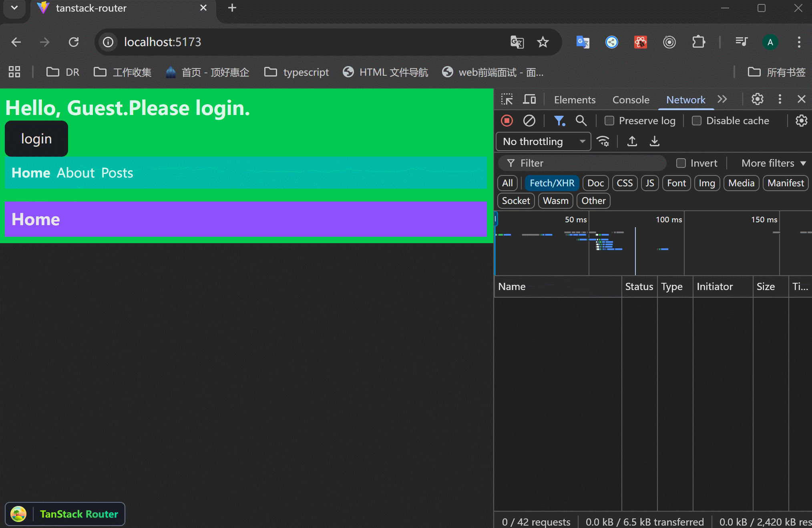Click the stop recording network log icon
Viewport: 812px width, 528px height.
pos(507,121)
